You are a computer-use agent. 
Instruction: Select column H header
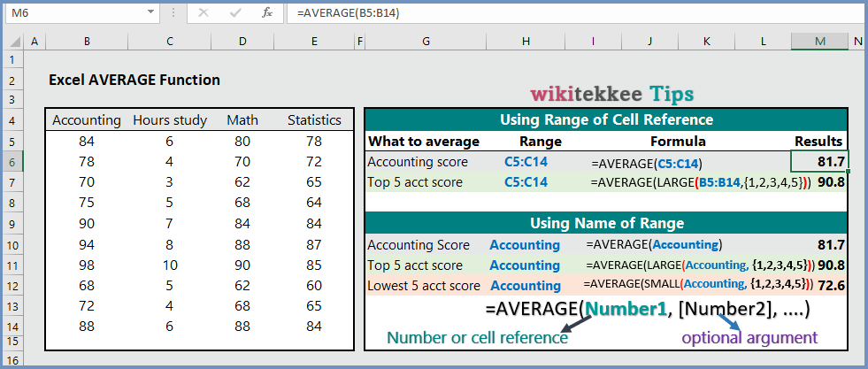(x=526, y=41)
